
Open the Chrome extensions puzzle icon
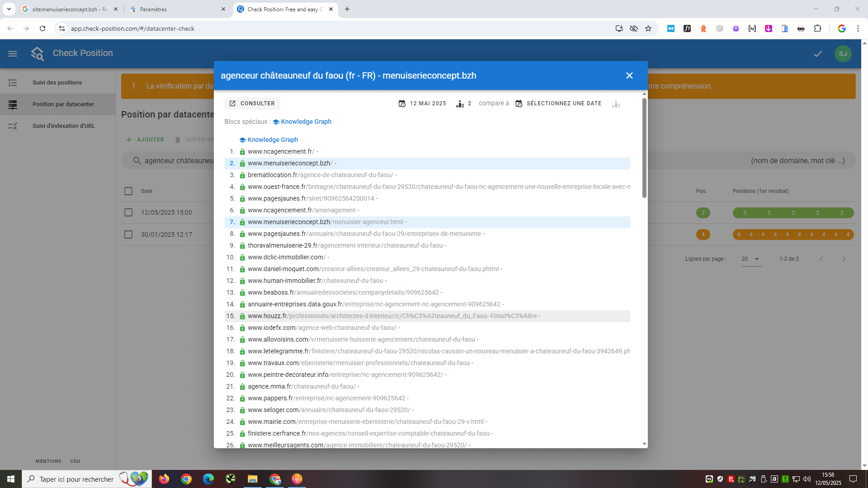817,28
